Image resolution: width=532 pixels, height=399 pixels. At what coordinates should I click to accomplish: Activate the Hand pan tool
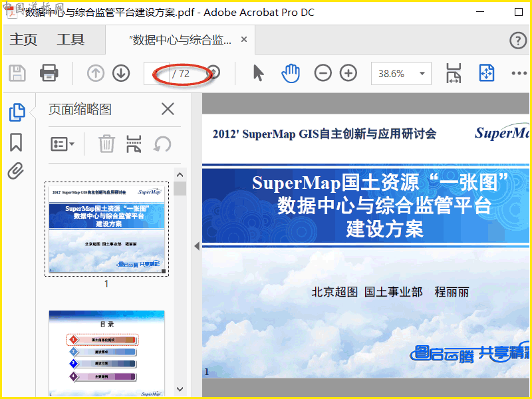[x=291, y=73]
